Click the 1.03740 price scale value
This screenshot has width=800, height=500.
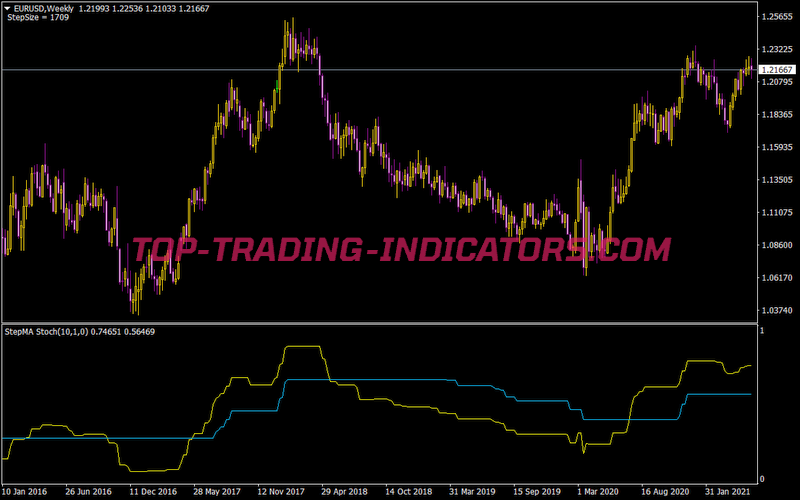tap(777, 310)
